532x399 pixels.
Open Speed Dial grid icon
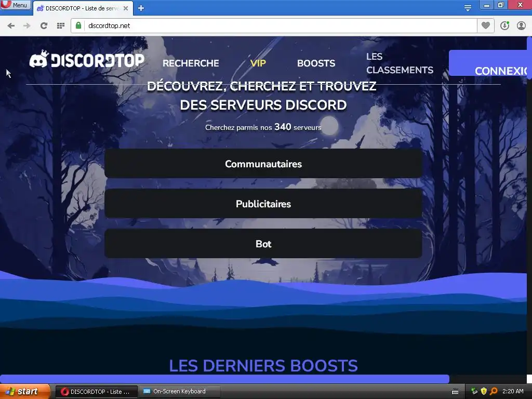61,26
